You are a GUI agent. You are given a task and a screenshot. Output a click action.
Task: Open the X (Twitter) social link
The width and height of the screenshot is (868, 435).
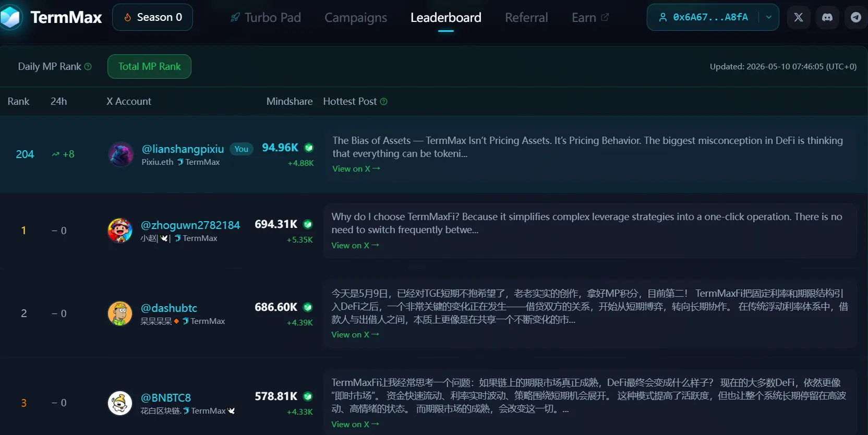798,17
